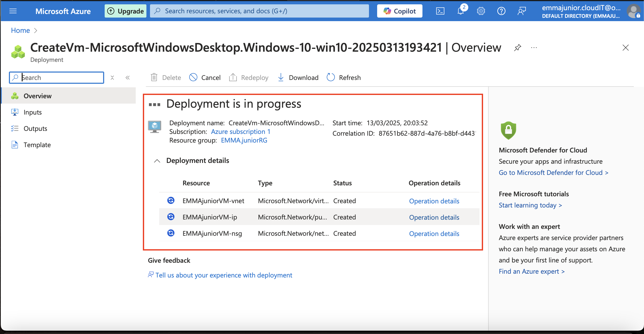Open the feedback icon in header
This screenshot has width=644, height=334.
(x=522, y=11)
